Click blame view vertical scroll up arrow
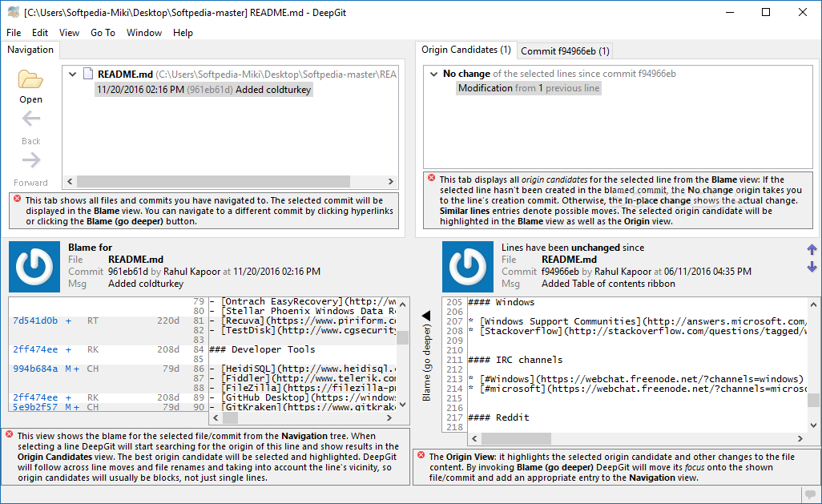 pyautogui.click(x=403, y=304)
